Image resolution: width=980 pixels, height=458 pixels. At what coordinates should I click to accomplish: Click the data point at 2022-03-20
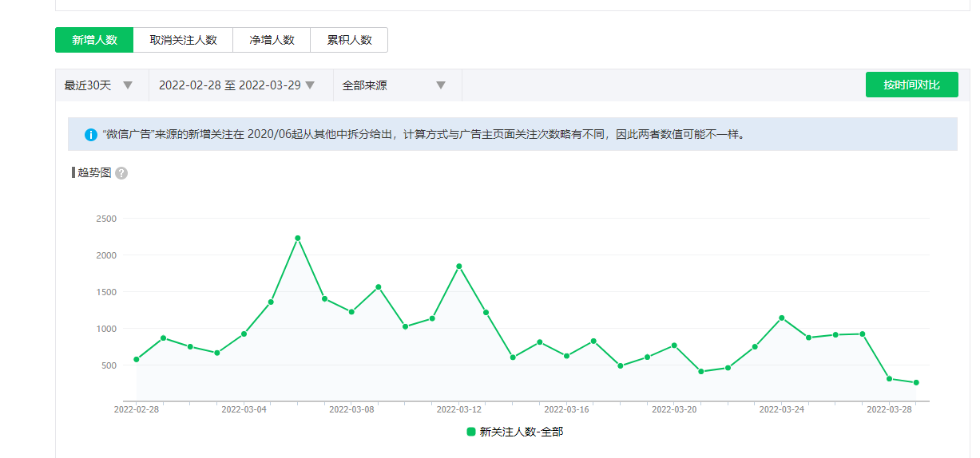(674, 345)
